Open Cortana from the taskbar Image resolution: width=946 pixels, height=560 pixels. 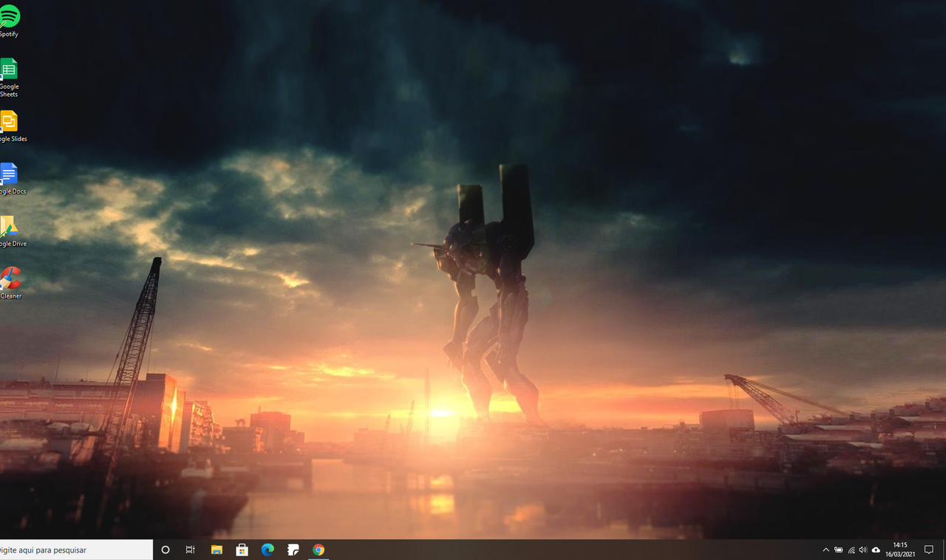[x=166, y=550]
